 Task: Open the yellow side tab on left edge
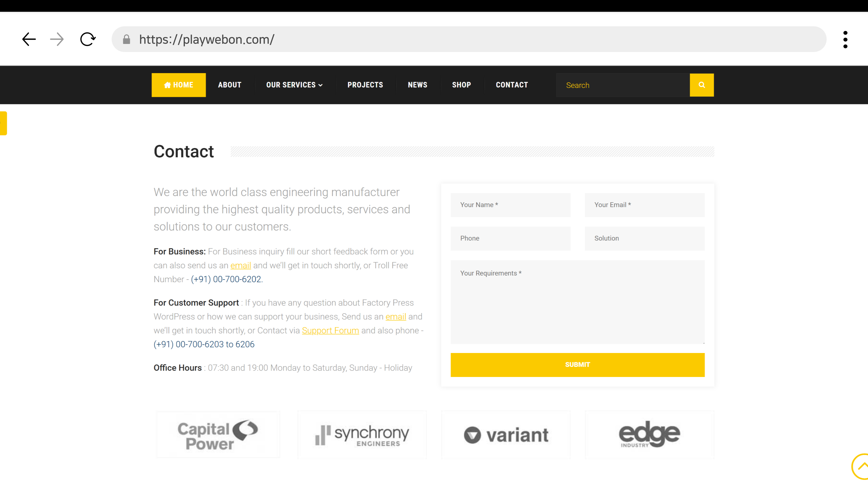pos(3,123)
